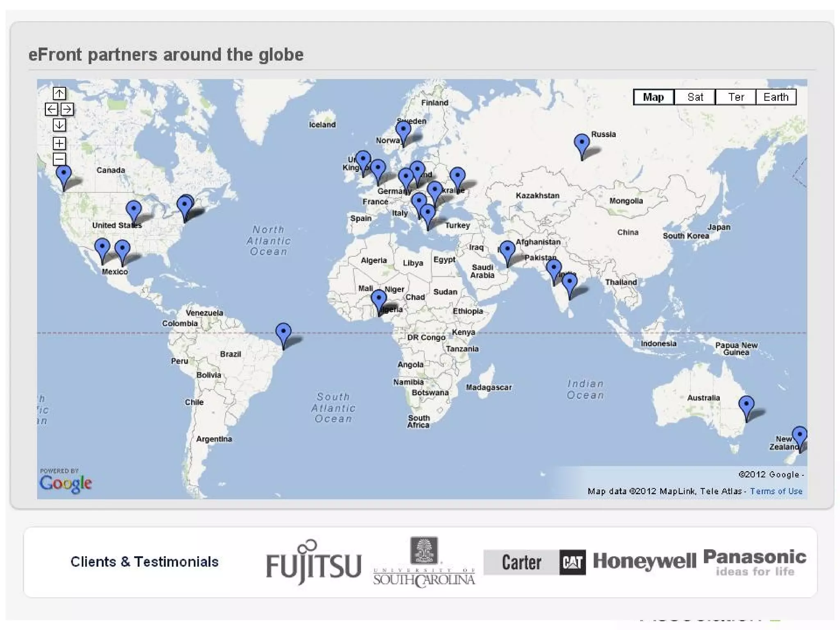Zoom in with the plus button
The width and height of the screenshot is (840, 630).
[59, 143]
